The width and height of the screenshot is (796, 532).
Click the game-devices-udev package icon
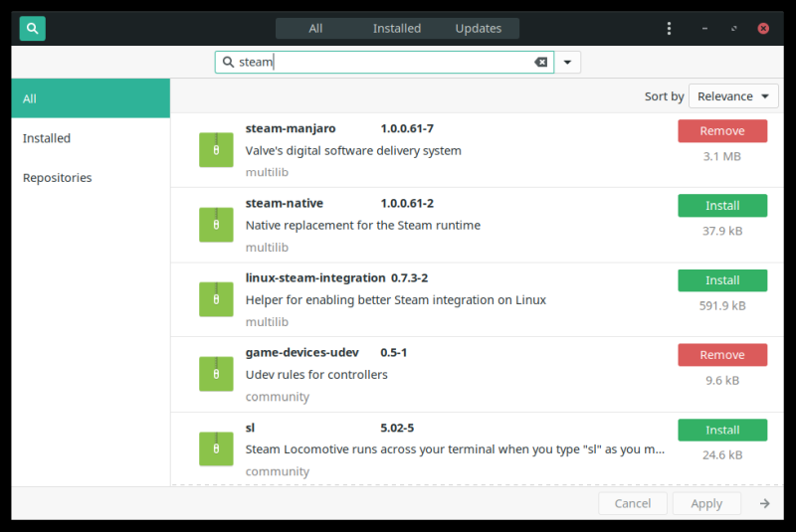click(216, 374)
